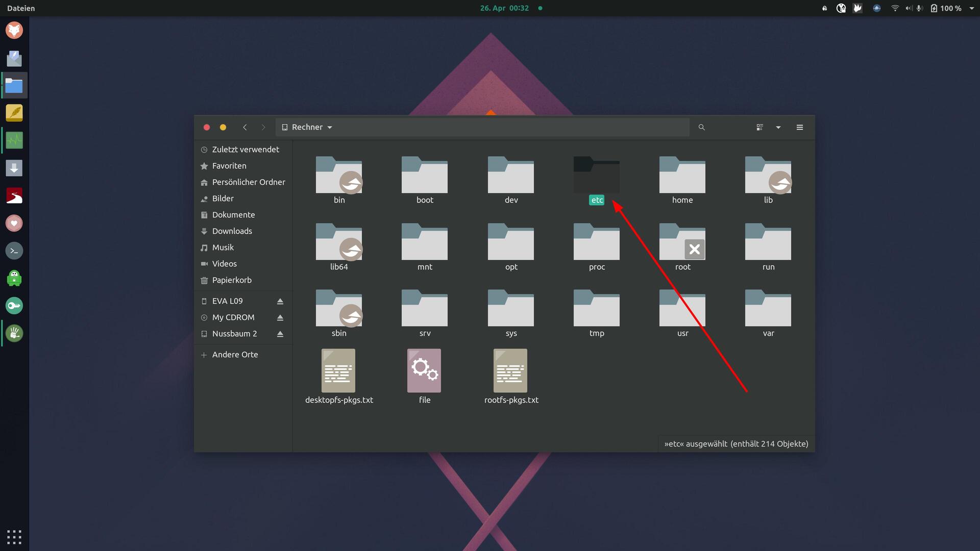Eject the EVA L09 drive

pos(280,302)
